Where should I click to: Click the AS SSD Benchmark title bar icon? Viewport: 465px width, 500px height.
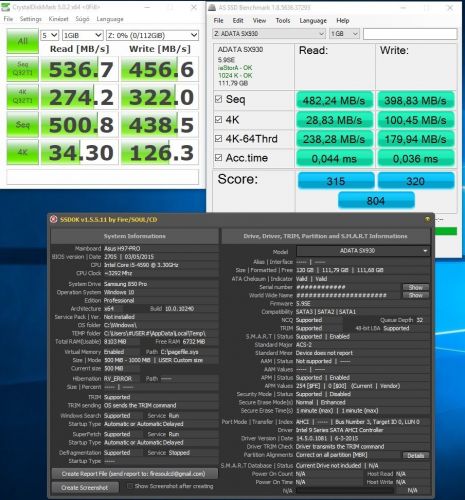point(212,7)
